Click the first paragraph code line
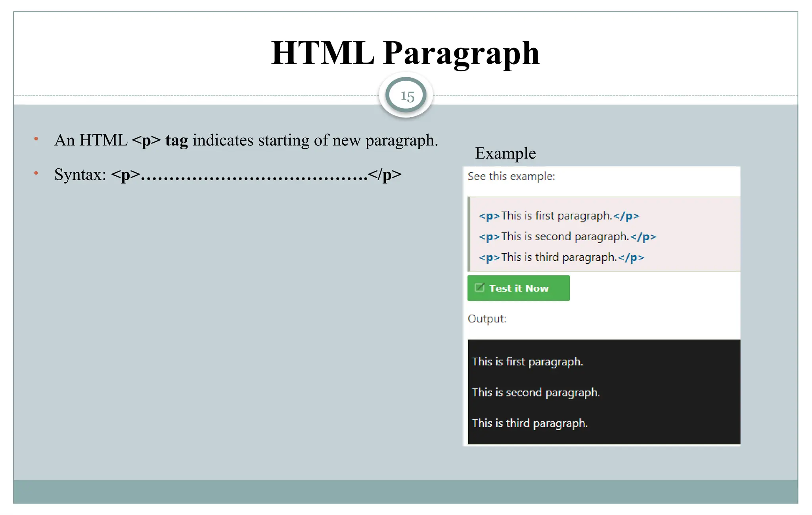Image resolution: width=812 pixels, height=515 pixels. click(559, 216)
